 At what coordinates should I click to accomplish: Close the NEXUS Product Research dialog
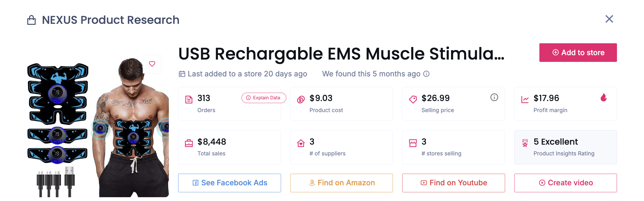[x=609, y=19]
